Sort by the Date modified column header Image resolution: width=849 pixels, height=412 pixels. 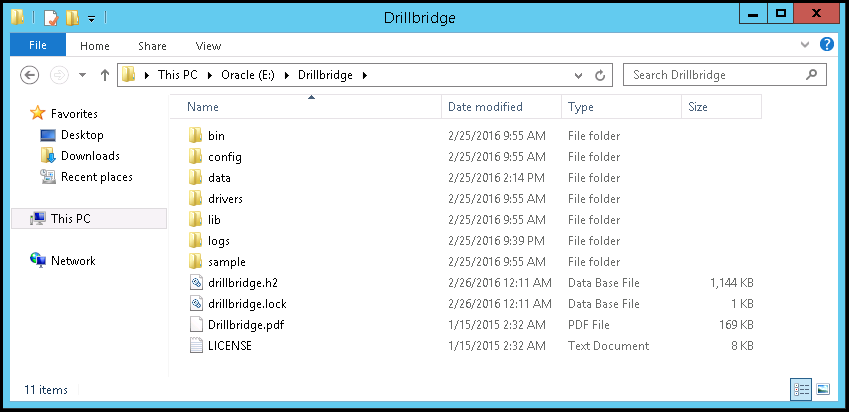502,107
